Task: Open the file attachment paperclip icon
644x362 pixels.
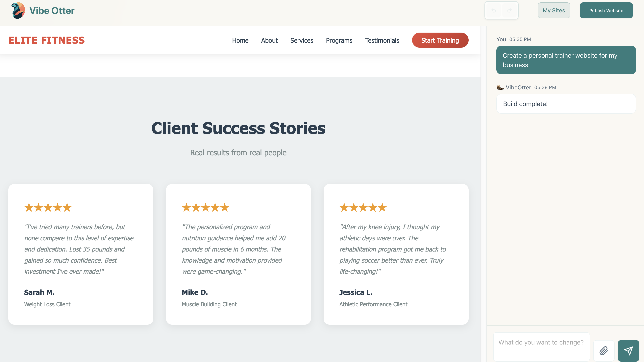Action: (604, 351)
